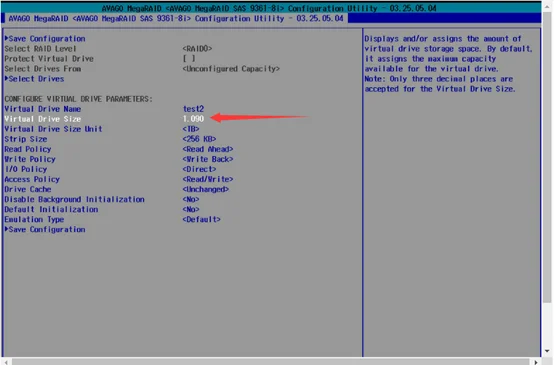Image resolution: width=554 pixels, height=365 pixels.
Task: Select the Protect Virtual Drive label
Action: [49, 59]
